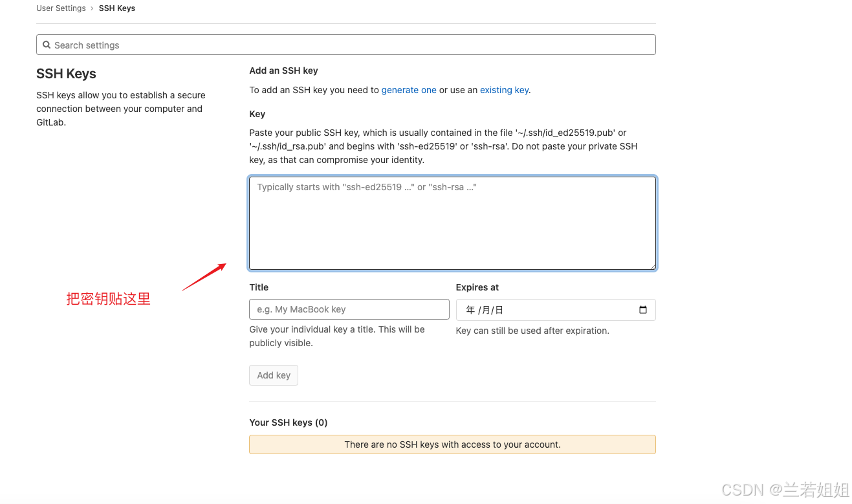Image resolution: width=852 pixels, height=504 pixels.
Task: Click the search magnifier icon
Action: (47, 45)
